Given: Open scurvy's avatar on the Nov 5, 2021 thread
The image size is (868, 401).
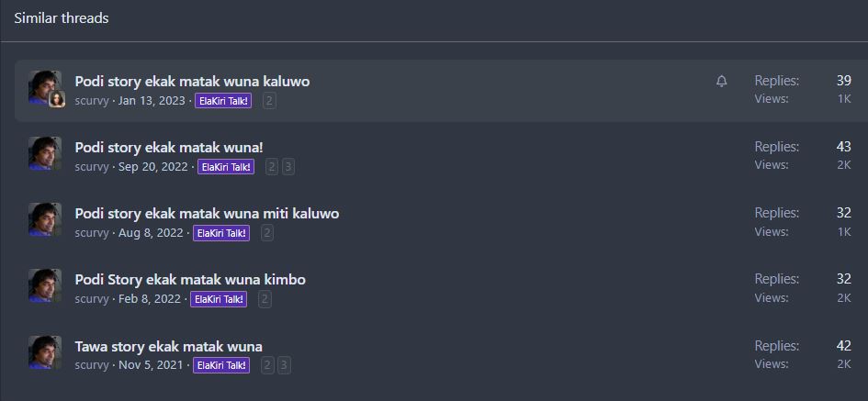Looking at the screenshot, I should 45,351.
